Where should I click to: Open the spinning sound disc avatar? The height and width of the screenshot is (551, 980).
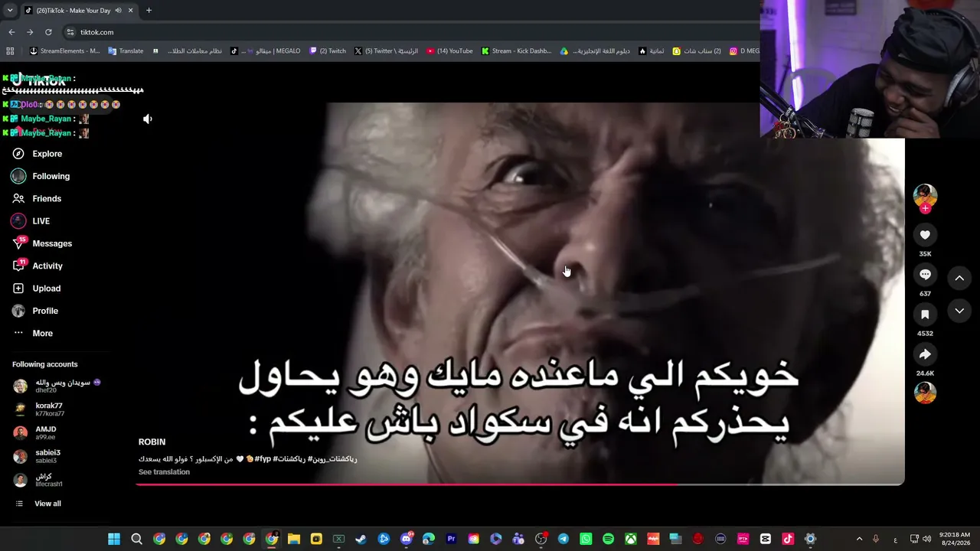pos(925,393)
